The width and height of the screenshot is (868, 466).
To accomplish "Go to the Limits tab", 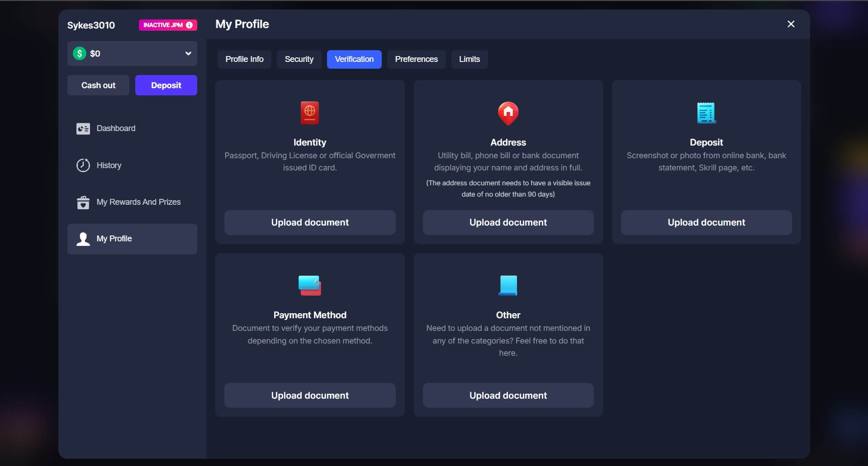I will 470,59.
